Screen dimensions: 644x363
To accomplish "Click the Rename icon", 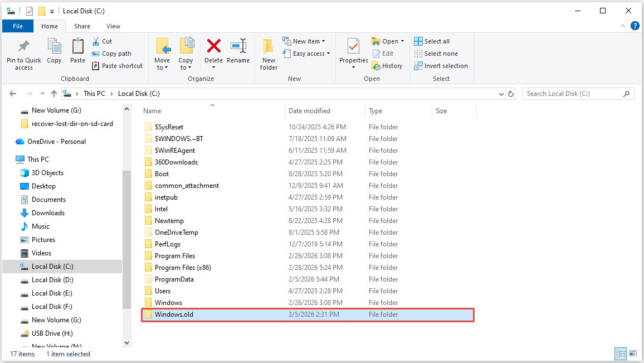I will pyautogui.click(x=238, y=46).
